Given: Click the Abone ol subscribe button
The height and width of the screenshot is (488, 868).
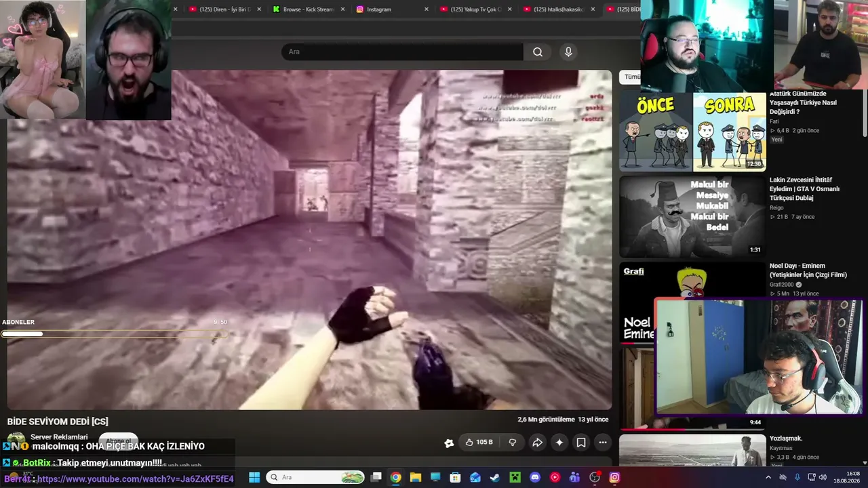Looking at the screenshot, I should tap(118, 441).
